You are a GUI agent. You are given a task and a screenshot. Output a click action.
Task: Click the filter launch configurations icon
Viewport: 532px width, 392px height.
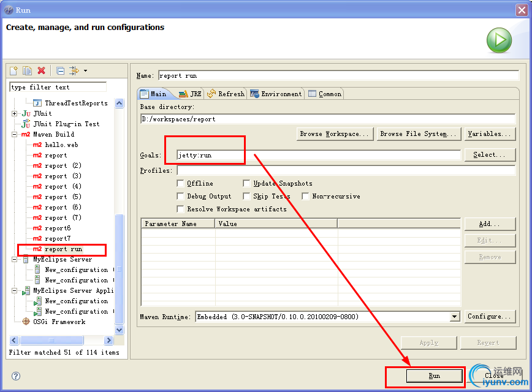pyautogui.click(x=74, y=70)
